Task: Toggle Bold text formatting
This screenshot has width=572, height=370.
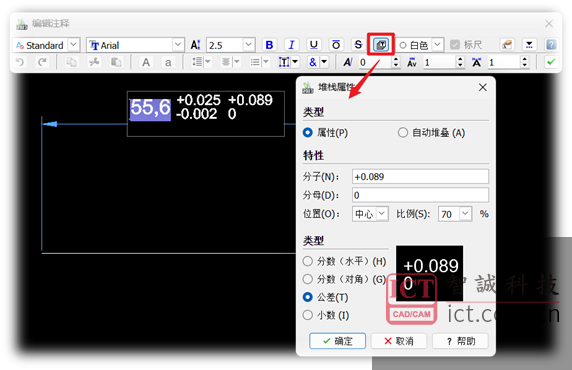Action: (269, 45)
